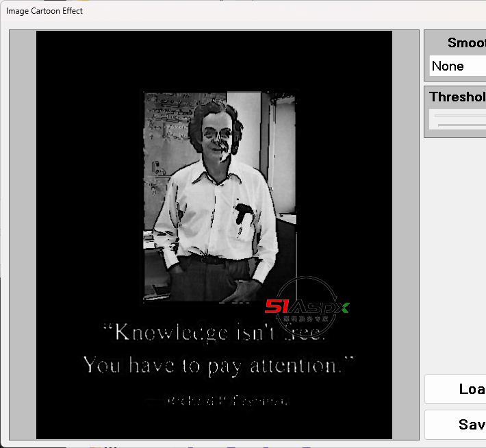Viewport: 486px width, 448px height.
Task: Click the Threshold group label
Action: [x=457, y=97]
